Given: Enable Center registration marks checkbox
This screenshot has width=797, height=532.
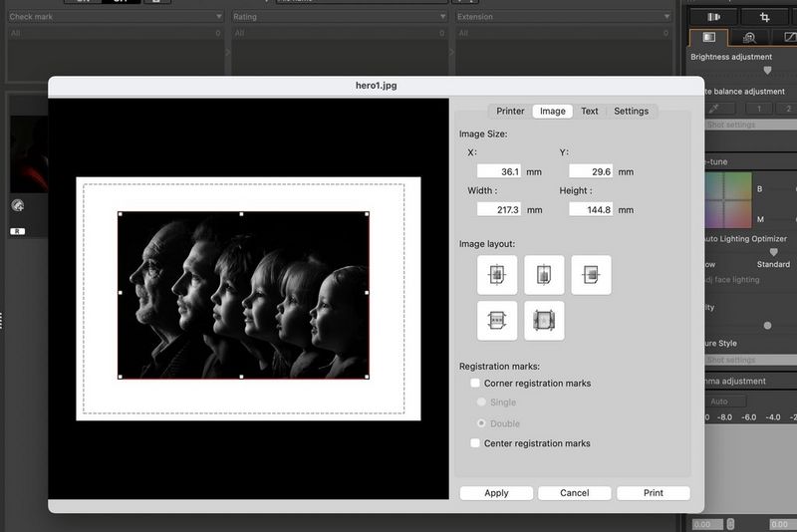Looking at the screenshot, I should (476, 443).
